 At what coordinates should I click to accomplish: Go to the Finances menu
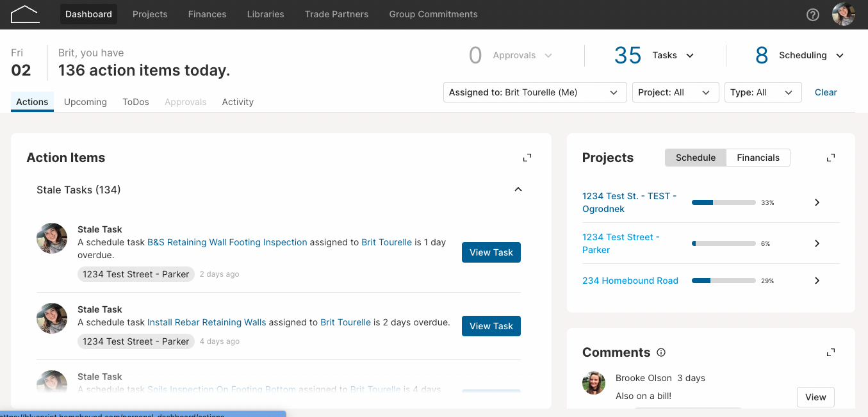207,14
